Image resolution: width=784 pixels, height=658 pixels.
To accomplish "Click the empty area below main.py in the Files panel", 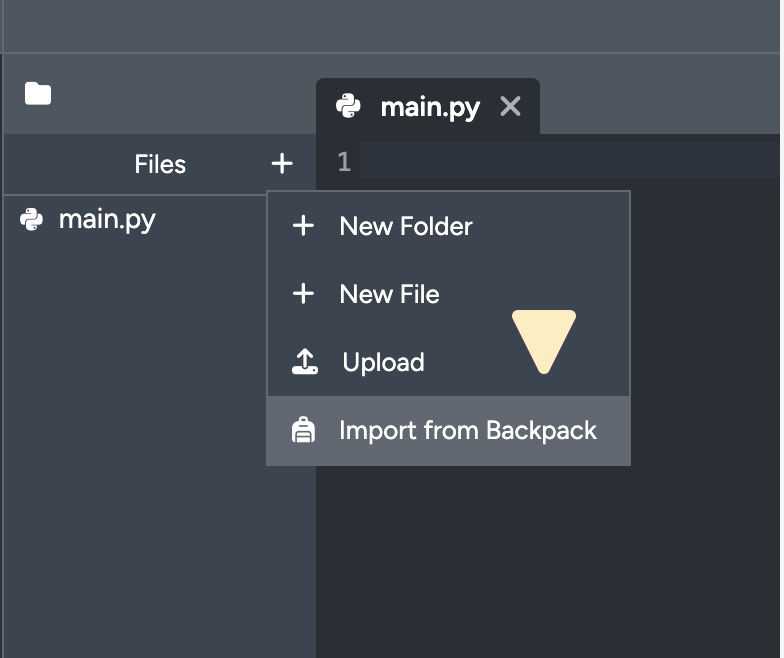I will (x=140, y=450).
